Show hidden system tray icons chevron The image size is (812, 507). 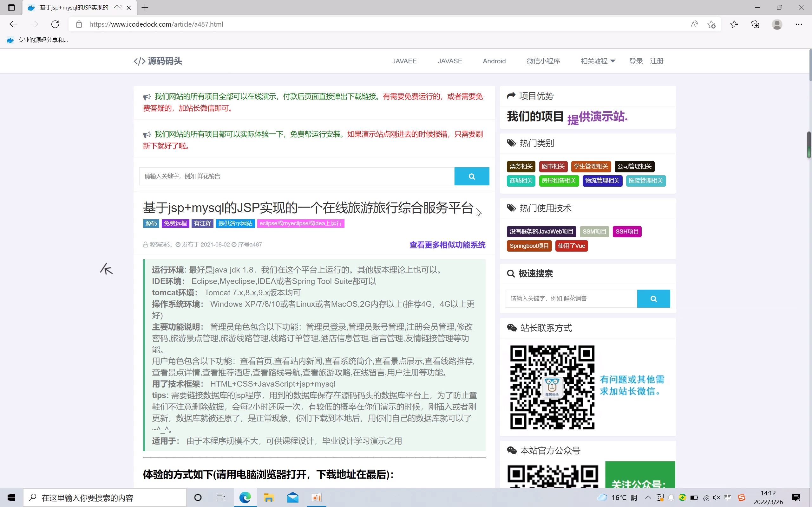click(648, 497)
